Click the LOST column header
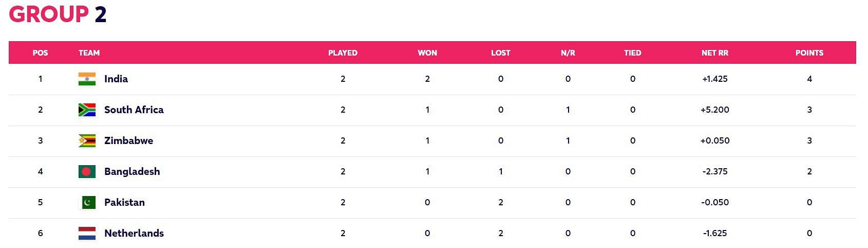This screenshot has height=248, width=868. (x=500, y=52)
